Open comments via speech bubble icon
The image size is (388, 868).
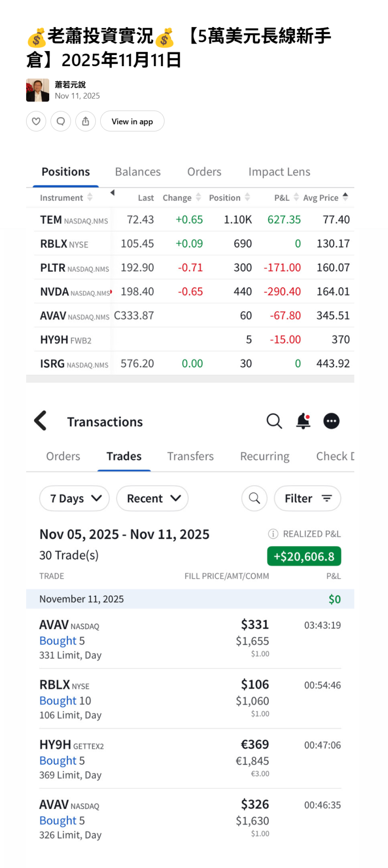click(x=61, y=121)
